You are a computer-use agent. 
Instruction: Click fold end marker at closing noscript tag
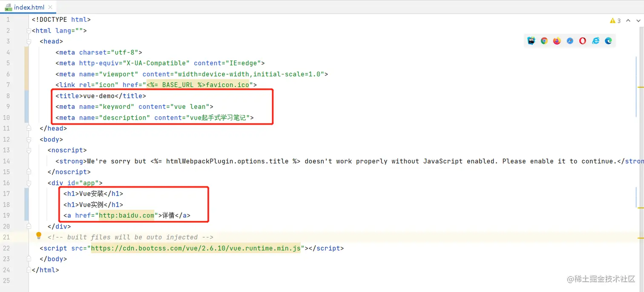(29, 172)
